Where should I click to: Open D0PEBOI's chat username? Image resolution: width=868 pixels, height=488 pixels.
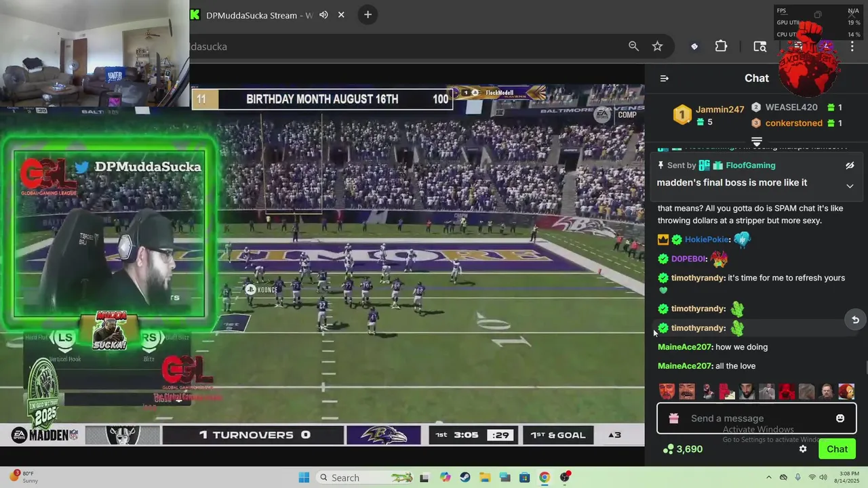click(689, 258)
